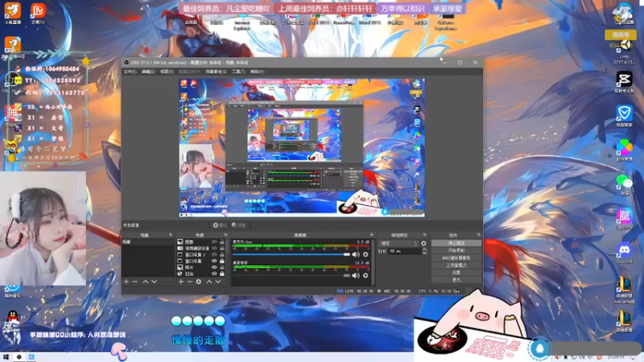The image size is (644, 362).
Task: Click the audio mixer vertical scrollbar
Action: [x=373, y=262]
